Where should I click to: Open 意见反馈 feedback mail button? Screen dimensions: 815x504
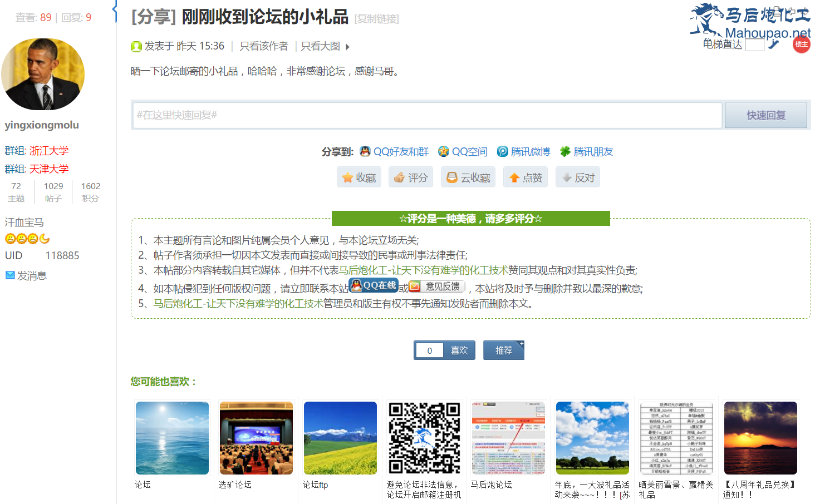[436, 286]
